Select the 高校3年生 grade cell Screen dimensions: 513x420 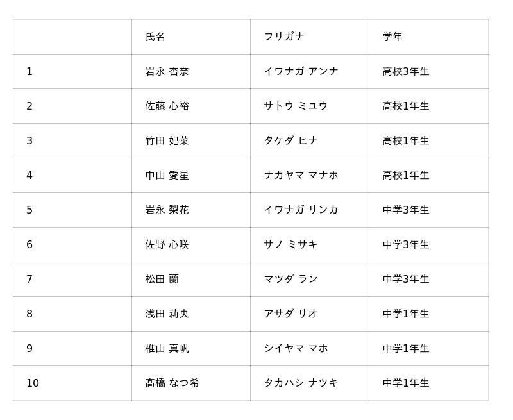click(406, 72)
